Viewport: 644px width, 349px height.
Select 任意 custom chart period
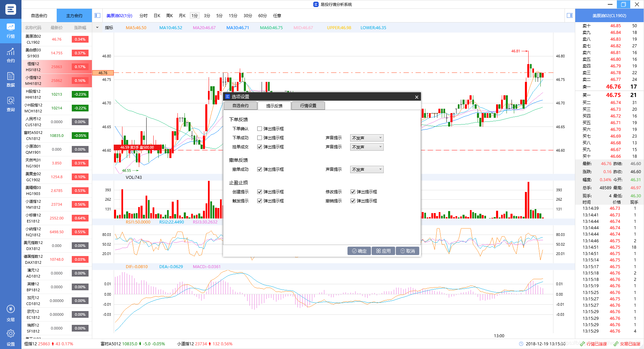coord(277,16)
